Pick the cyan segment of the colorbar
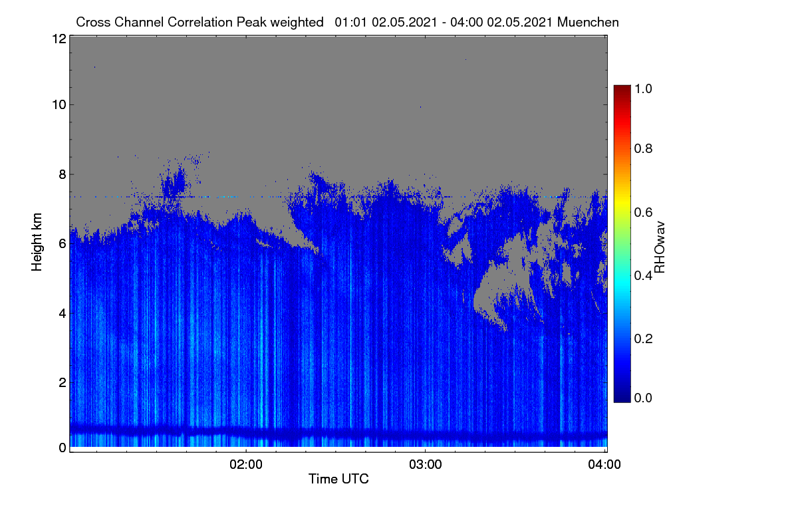This screenshot has height=532, width=798. coord(622,283)
